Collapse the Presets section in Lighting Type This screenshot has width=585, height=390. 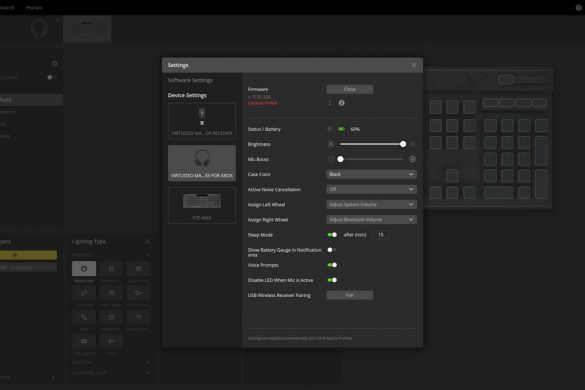click(147, 255)
